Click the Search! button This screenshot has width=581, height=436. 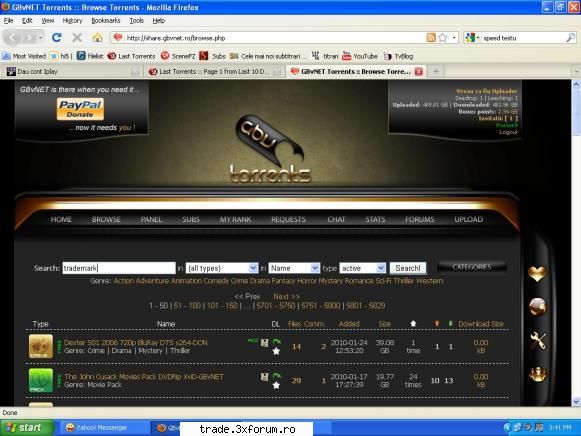[408, 268]
